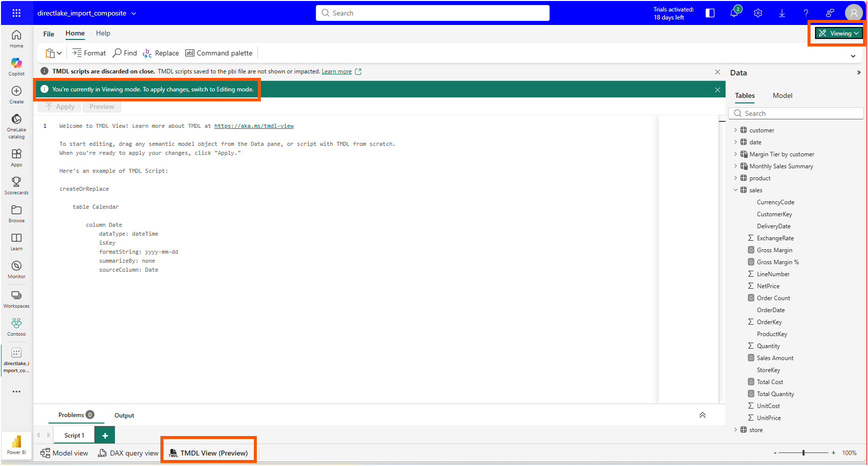The height and width of the screenshot is (466, 868).
Task: Open the Command palette
Action: click(219, 53)
